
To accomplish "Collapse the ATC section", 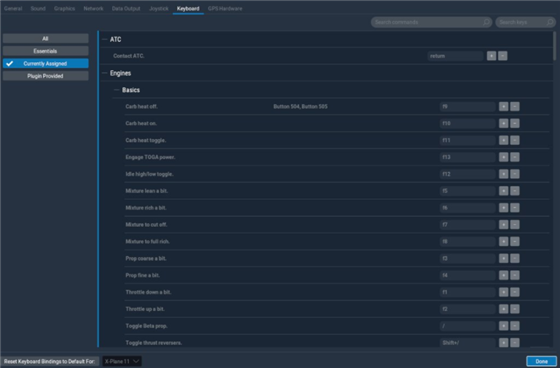I will pos(105,39).
